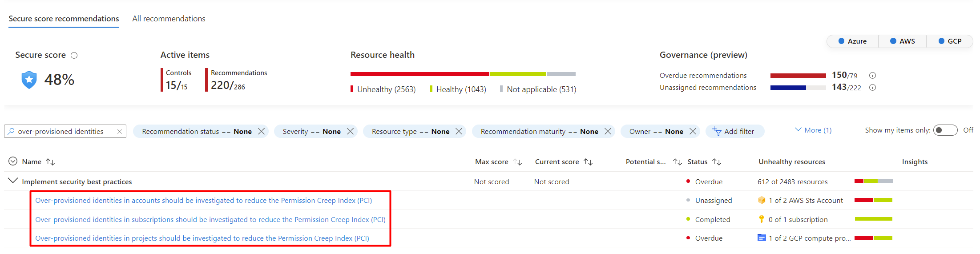Click health bar in GCP compute row
This screenshot has width=980, height=254.
pyautogui.click(x=873, y=238)
